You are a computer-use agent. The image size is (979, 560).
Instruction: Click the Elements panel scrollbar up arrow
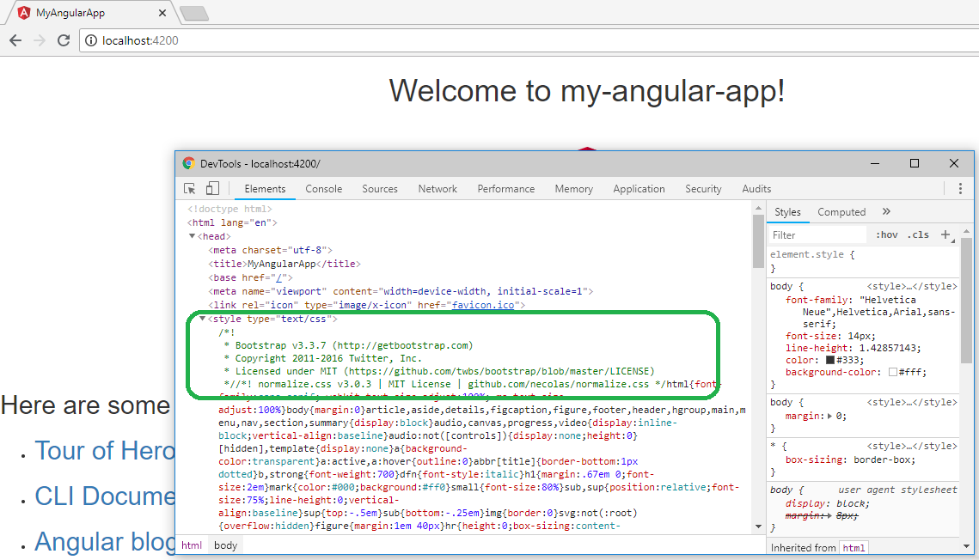[x=759, y=209]
